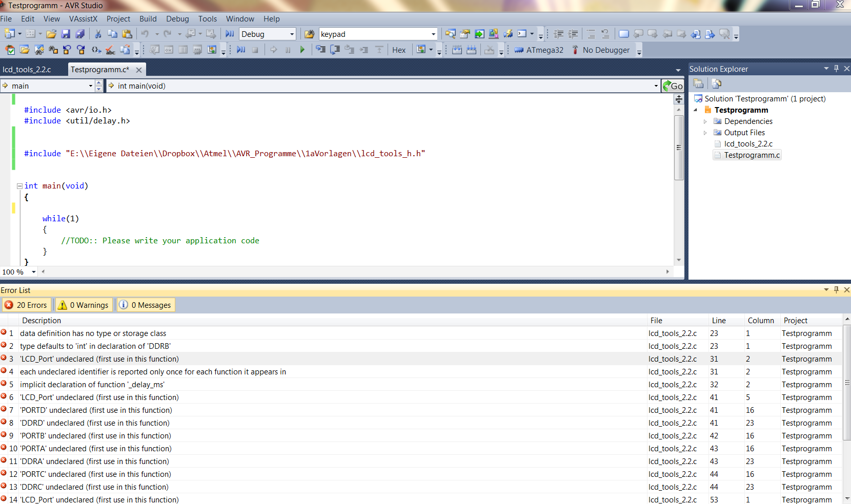
Task: Click the Show All Files icon in Solution Explorer
Action: [717, 83]
